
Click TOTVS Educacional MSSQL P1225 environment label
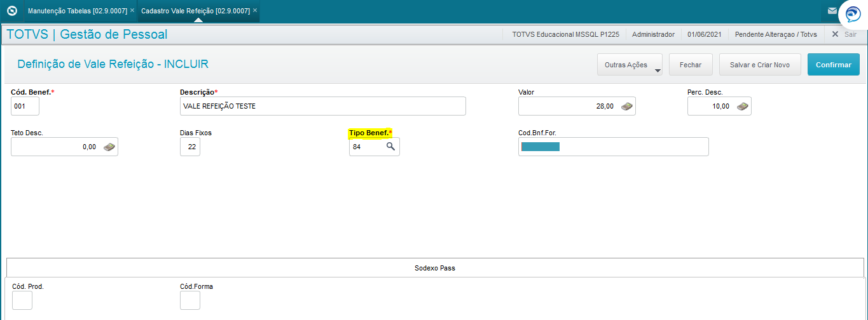565,34
